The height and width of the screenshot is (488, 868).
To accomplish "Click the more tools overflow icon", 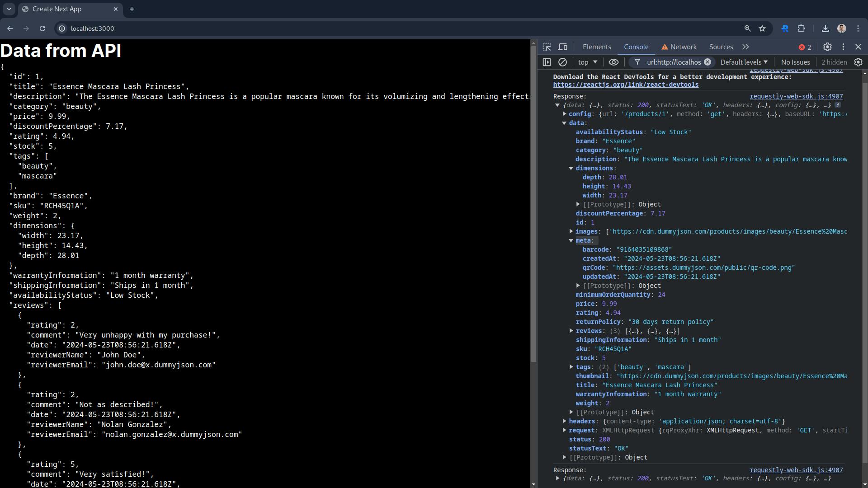I will coord(746,47).
